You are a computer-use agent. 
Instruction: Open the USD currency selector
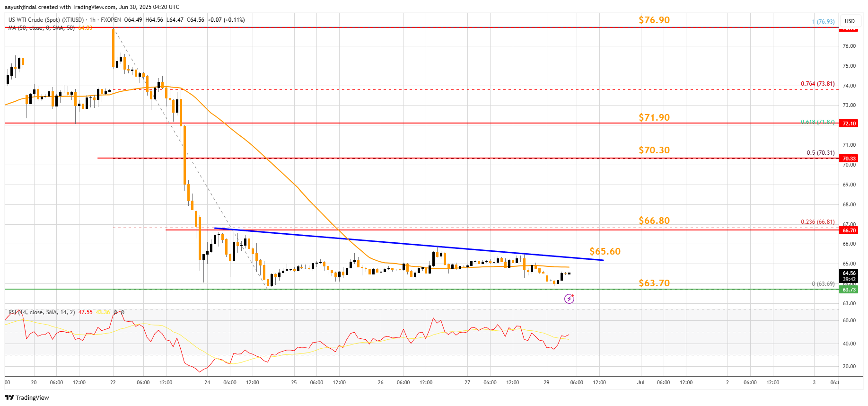(x=850, y=21)
